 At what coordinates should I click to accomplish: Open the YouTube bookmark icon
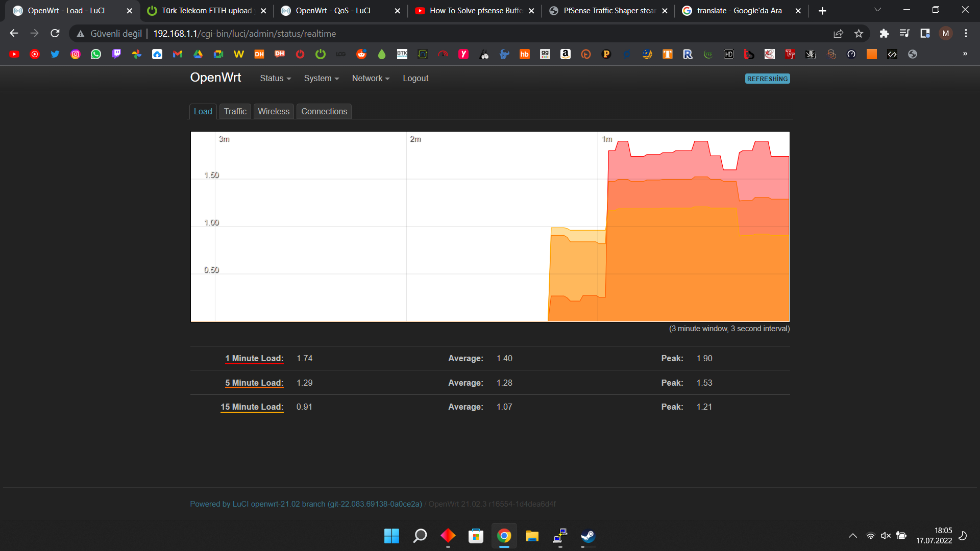click(14, 54)
